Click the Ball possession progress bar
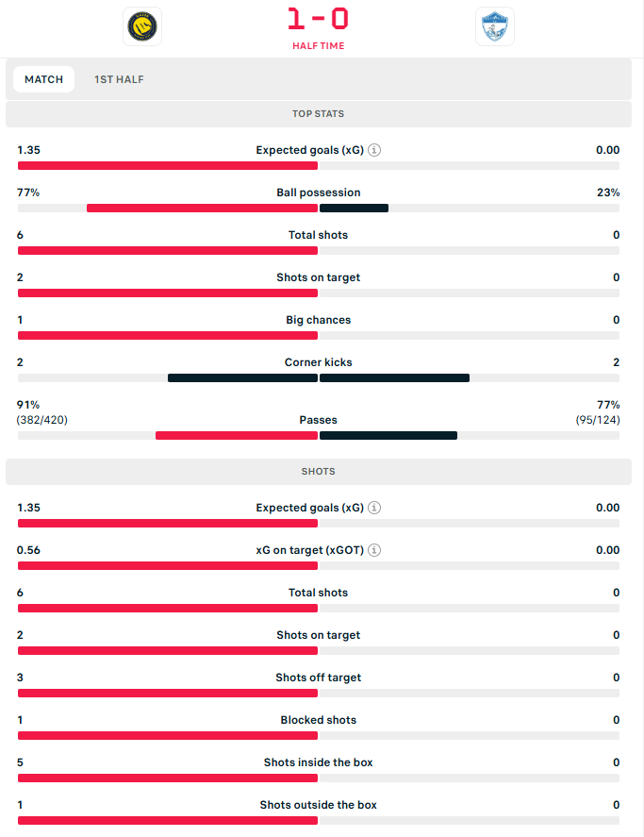 click(319, 209)
